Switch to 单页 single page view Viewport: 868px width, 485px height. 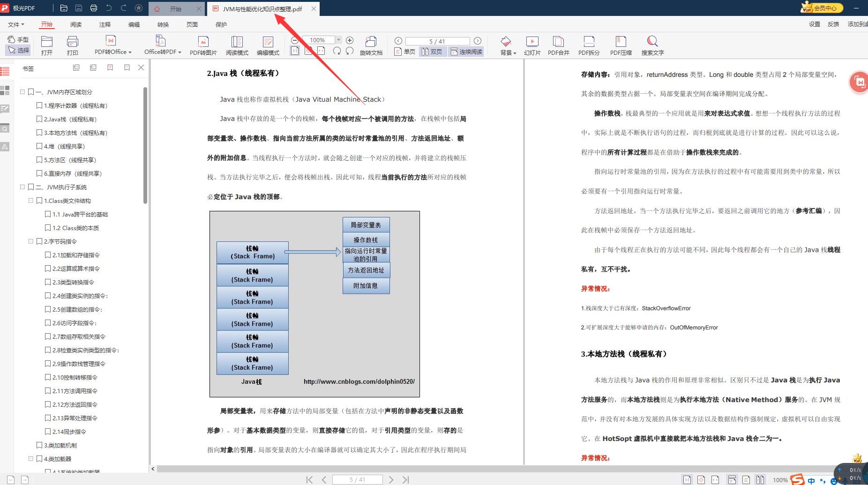click(x=405, y=52)
